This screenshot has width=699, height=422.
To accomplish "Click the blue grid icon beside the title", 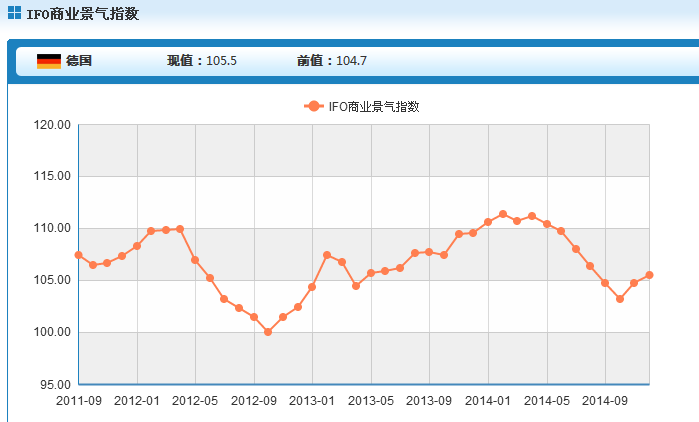I will (13, 13).
